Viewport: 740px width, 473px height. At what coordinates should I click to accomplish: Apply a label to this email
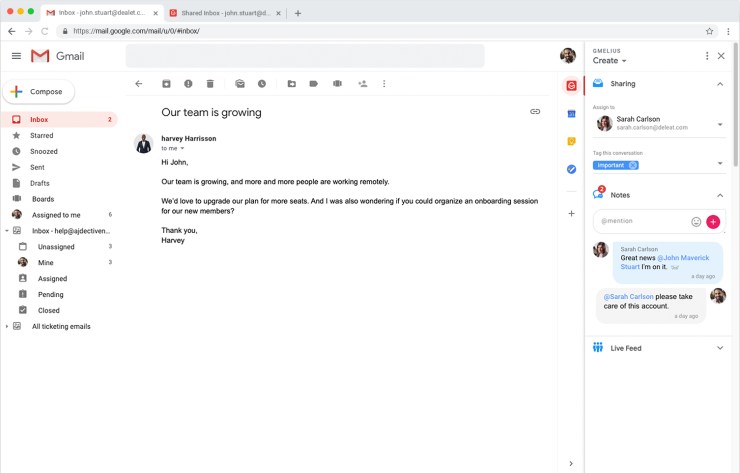tap(313, 84)
